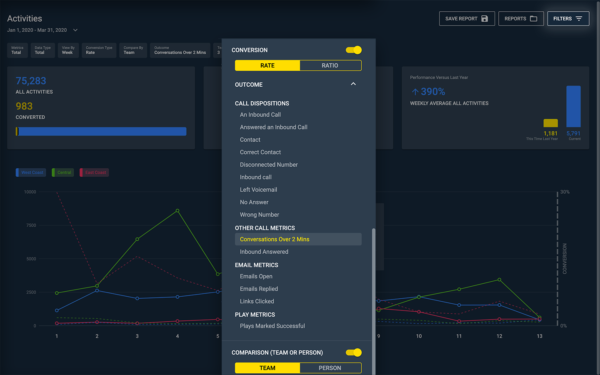The width and height of the screenshot is (600, 375).
Task: Collapse the Outcome section chevron
Action: pos(353,84)
